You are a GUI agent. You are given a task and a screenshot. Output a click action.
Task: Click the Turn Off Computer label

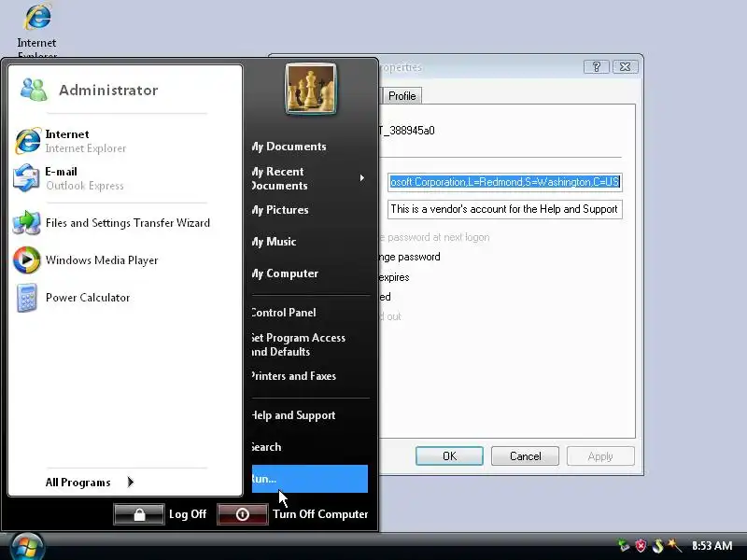tap(320, 514)
